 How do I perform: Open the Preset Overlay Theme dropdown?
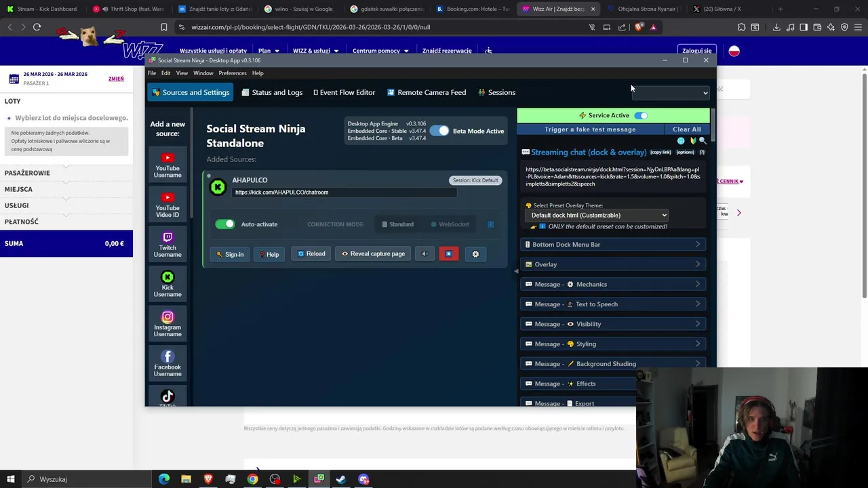[x=597, y=216]
